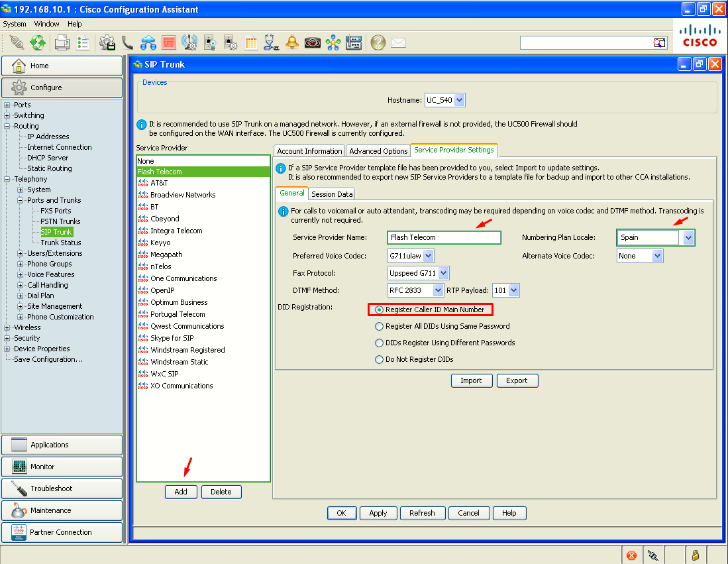
Task: Click the Service Provider Name field
Action: coord(444,237)
